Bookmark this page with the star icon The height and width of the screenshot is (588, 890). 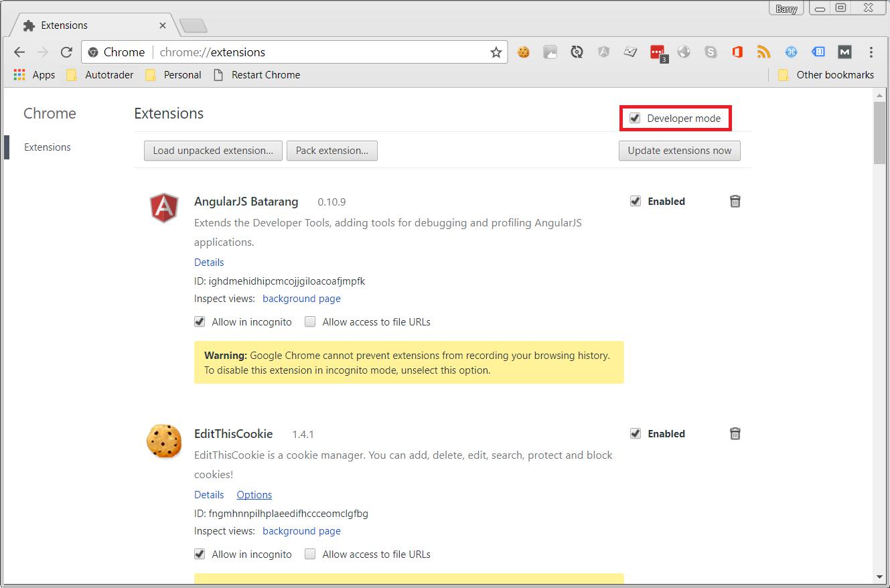[x=496, y=52]
